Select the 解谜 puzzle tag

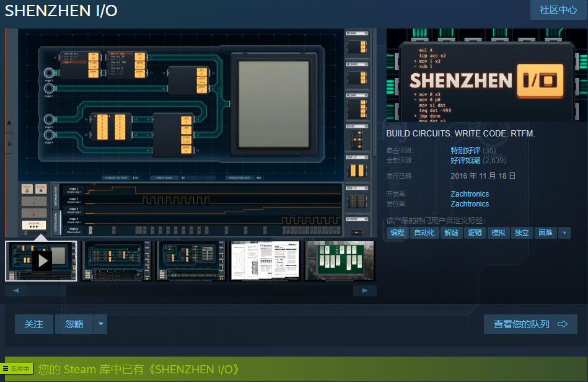pos(451,233)
